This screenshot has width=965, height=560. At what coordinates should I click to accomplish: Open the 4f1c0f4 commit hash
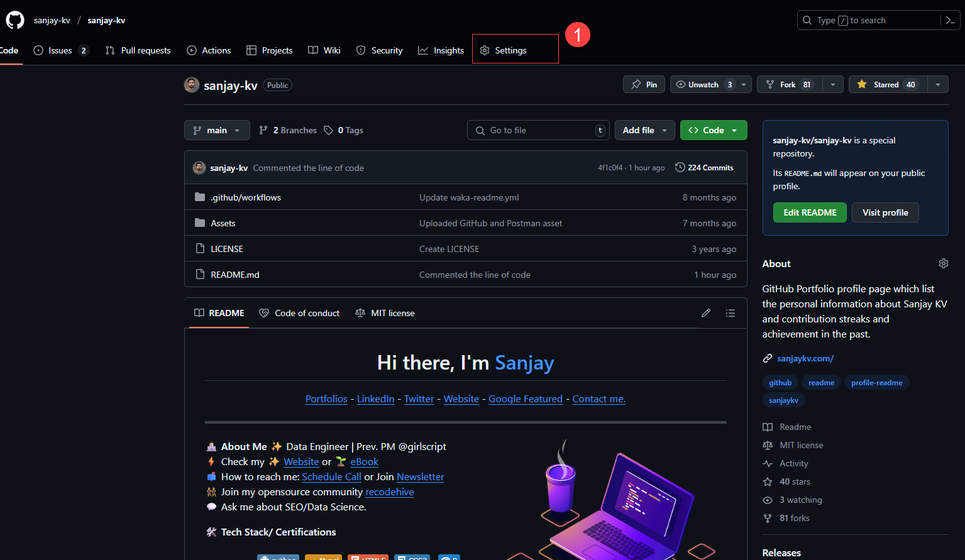[x=610, y=168]
